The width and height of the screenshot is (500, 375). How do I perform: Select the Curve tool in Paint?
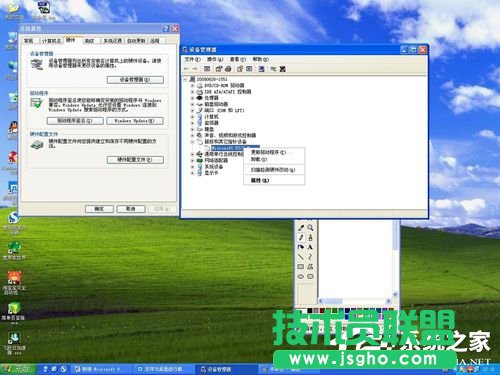(x=310, y=257)
